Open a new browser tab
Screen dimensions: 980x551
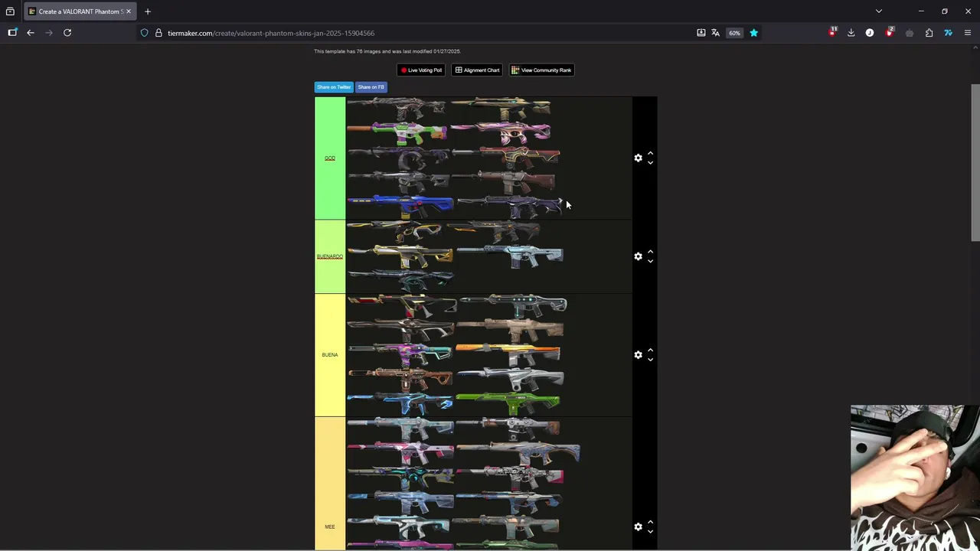pyautogui.click(x=148, y=11)
